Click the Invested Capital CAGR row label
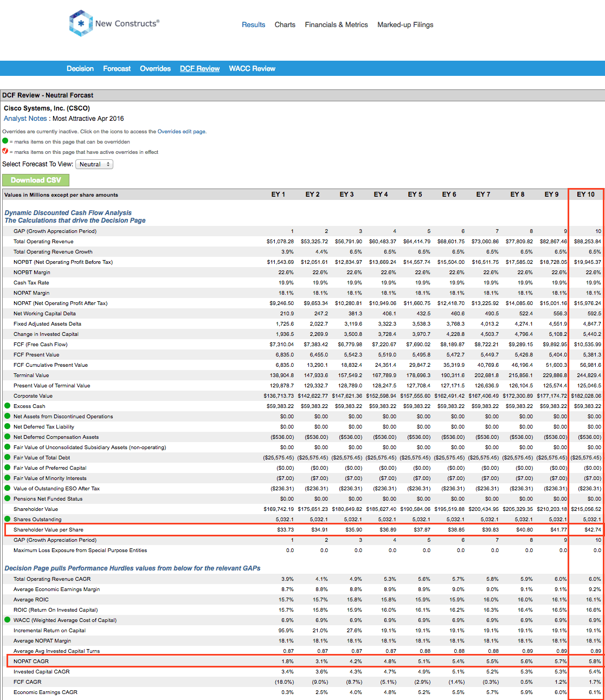 [42, 672]
